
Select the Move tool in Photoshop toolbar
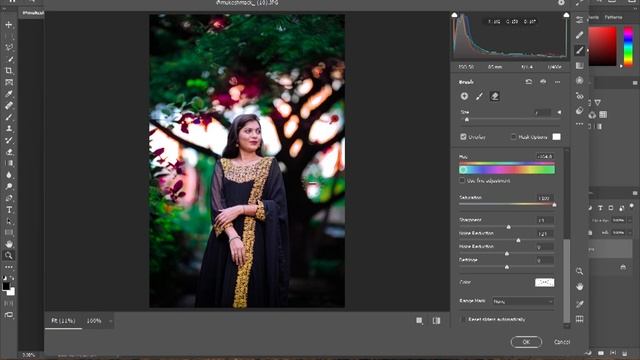pyautogui.click(x=9, y=25)
